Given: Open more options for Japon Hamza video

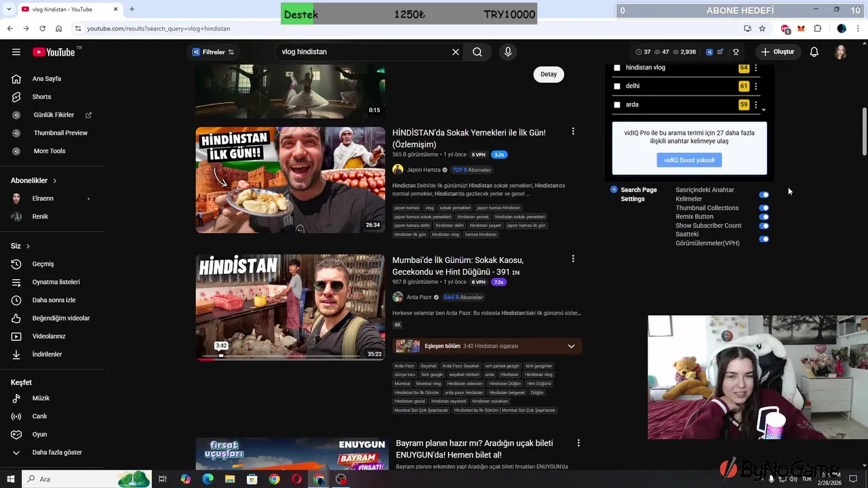Looking at the screenshot, I should coord(573,131).
